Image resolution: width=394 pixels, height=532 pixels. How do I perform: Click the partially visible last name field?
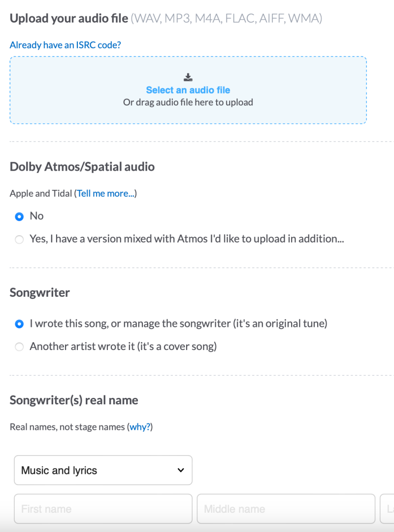click(388, 509)
